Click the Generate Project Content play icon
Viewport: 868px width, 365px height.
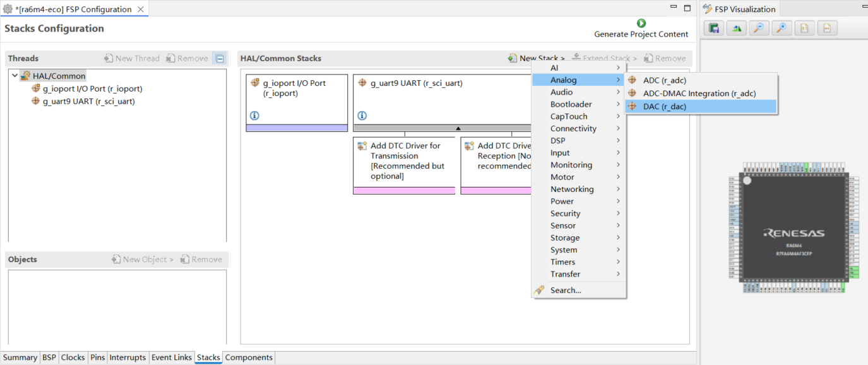641,23
